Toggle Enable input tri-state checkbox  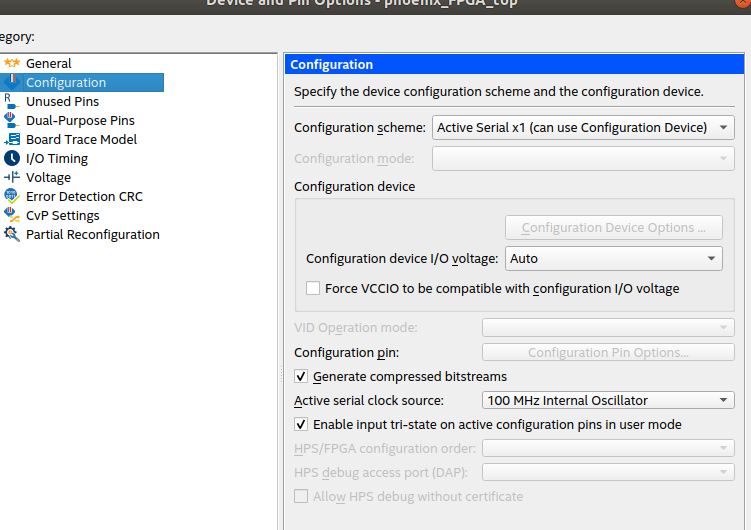coord(302,424)
